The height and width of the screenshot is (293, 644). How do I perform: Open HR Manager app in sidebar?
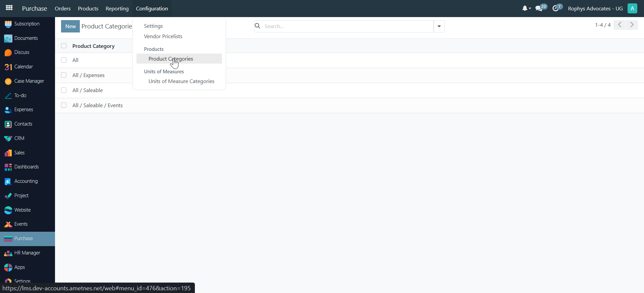pos(28,253)
